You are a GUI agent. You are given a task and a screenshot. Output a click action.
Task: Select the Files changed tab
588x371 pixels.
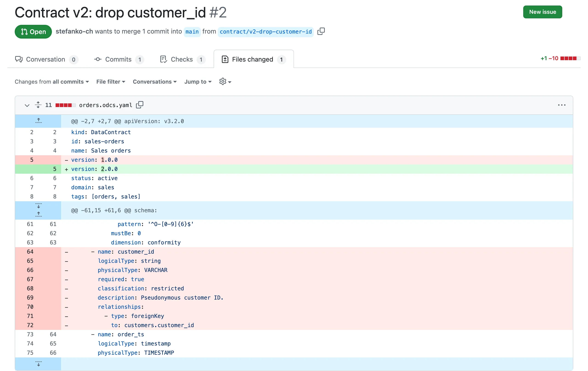point(254,59)
